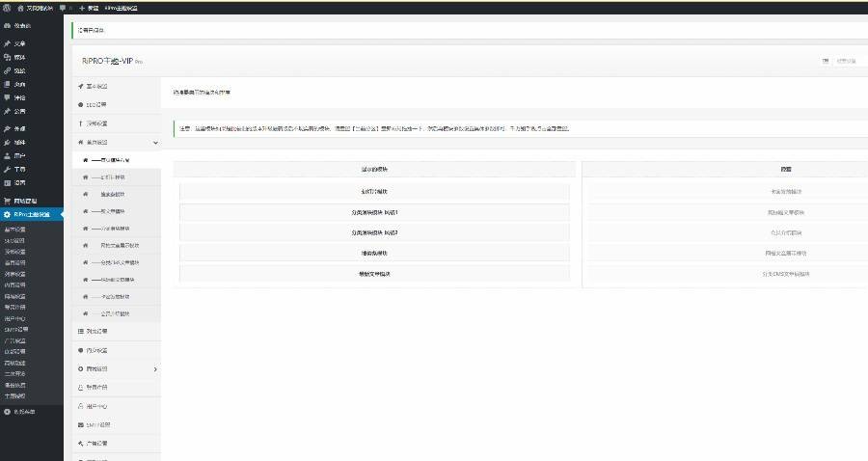The height and width of the screenshot is (461, 868).
Task: Collapse the 首页设置 section chevron
Action: (155, 142)
